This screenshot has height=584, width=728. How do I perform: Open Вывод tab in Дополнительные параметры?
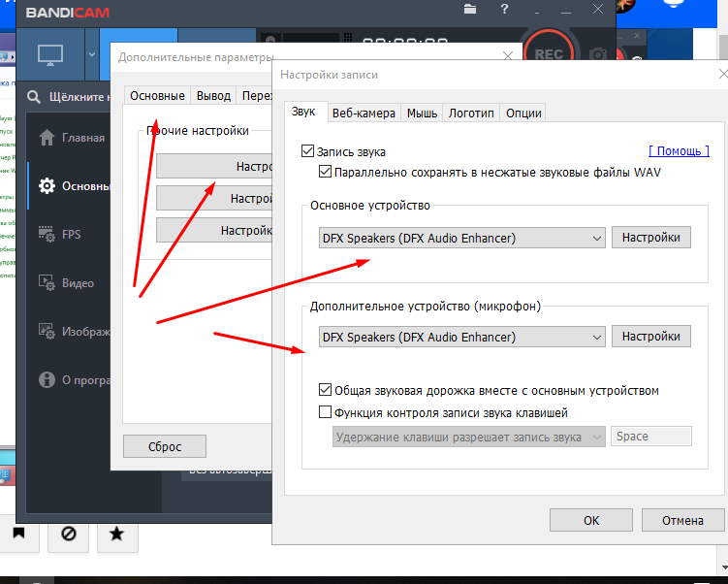213,96
